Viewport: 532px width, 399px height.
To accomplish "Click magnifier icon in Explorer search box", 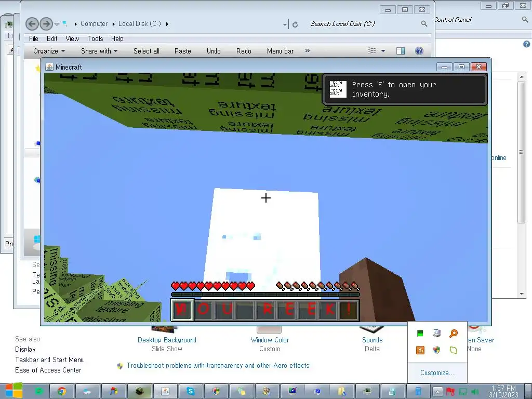I will (424, 24).
